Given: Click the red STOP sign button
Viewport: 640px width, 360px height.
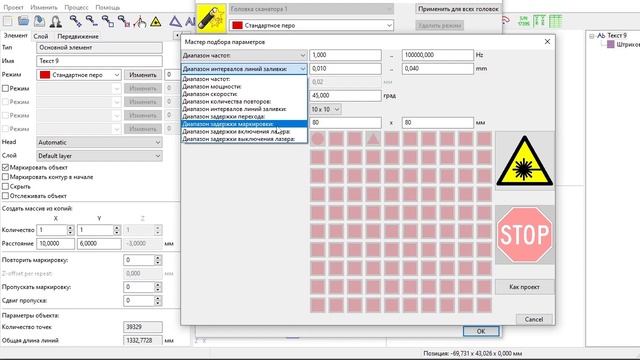Looking at the screenshot, I should pyautogui.click(x=524, y=235).
